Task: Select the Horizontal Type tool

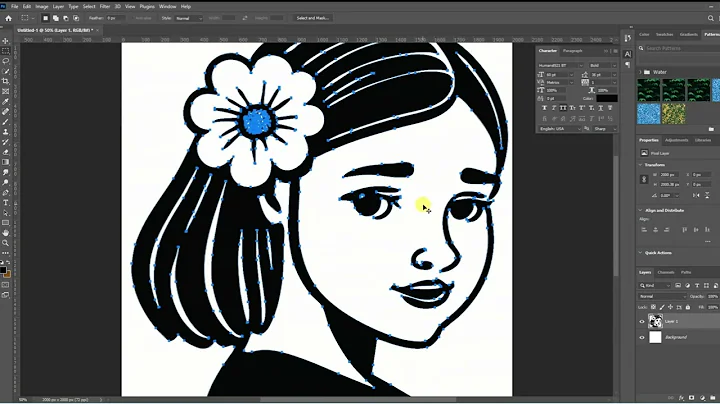Action: (6, 202)
